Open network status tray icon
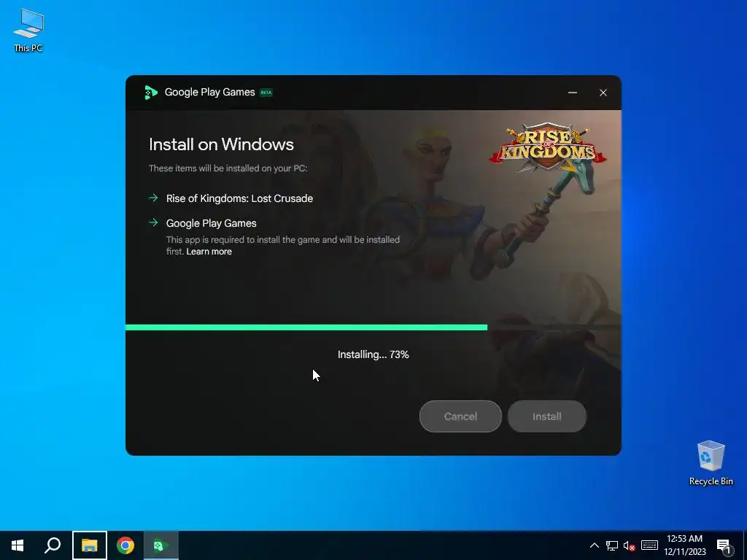 (612, 545)
